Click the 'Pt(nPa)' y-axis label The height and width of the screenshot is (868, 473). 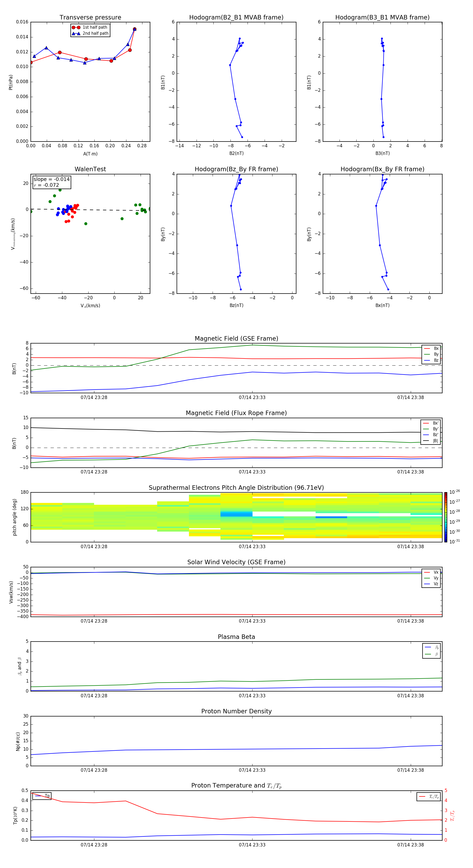point(11,82)
